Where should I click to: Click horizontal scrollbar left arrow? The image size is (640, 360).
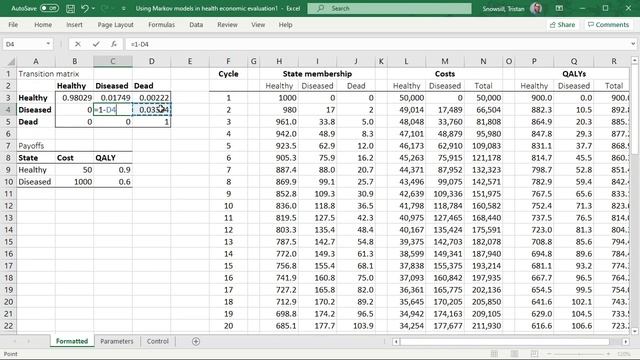(396, 342)
